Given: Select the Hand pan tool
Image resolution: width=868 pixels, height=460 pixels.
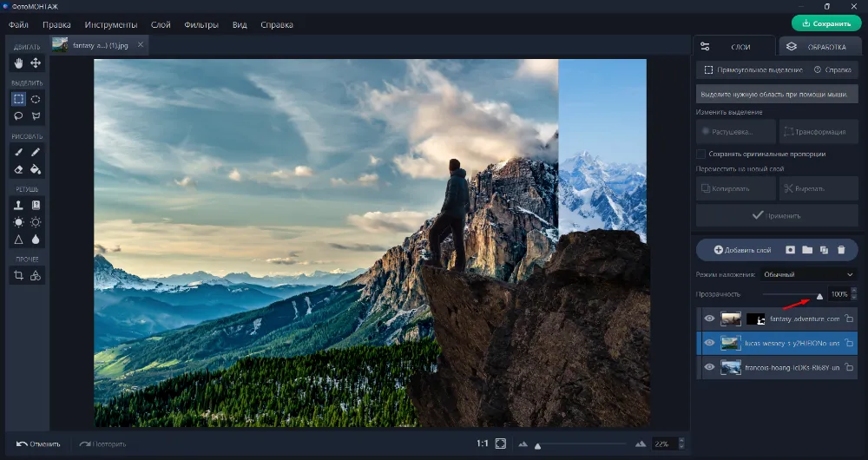Looking at the screenshot, I should pos(18,62).
